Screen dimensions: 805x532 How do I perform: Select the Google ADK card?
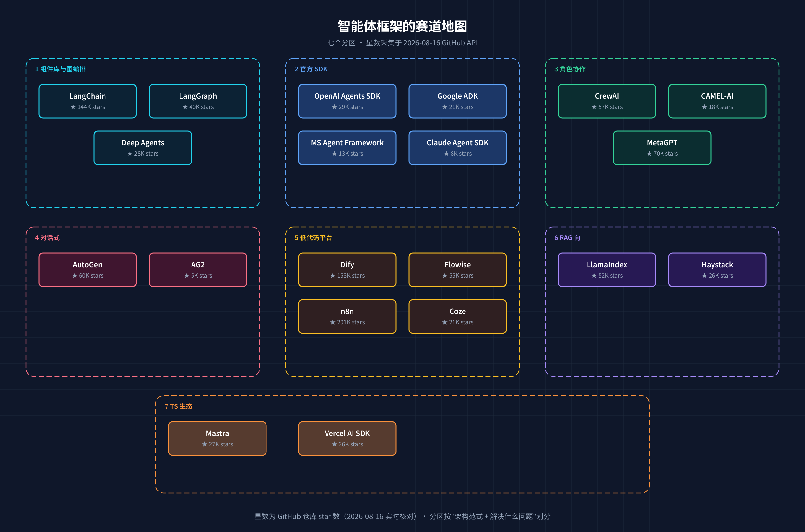click(458, 101)
